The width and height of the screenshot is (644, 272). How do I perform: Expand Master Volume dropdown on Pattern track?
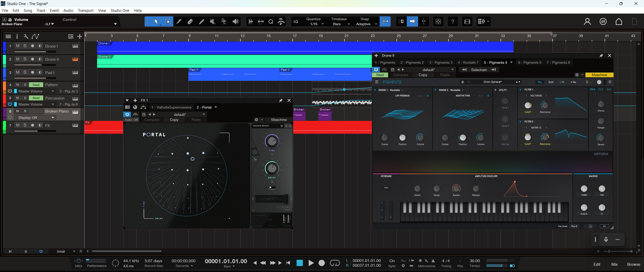tap(53, 91)
